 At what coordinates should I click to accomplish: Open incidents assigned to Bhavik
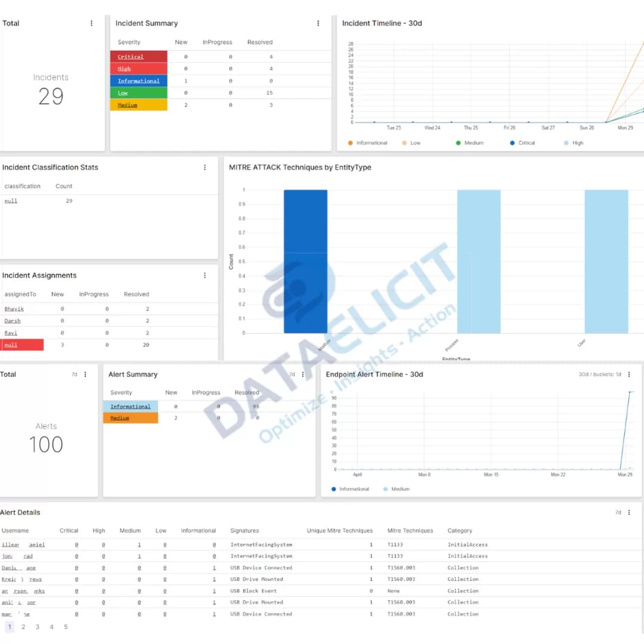pyautogui.click(x=14, y=309)
